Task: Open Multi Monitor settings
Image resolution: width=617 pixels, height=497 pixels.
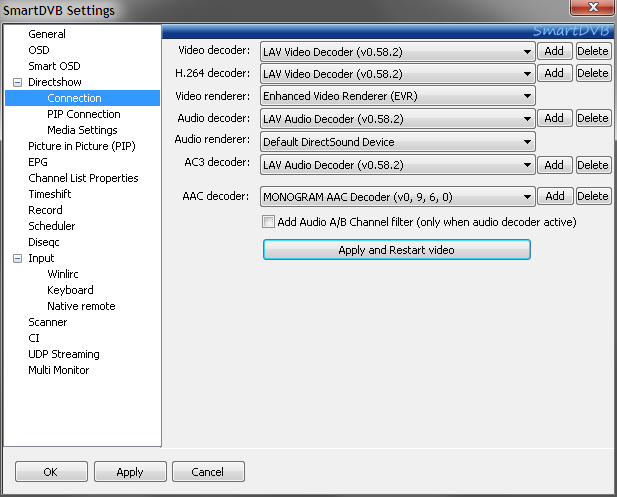Action: (59, 370)
